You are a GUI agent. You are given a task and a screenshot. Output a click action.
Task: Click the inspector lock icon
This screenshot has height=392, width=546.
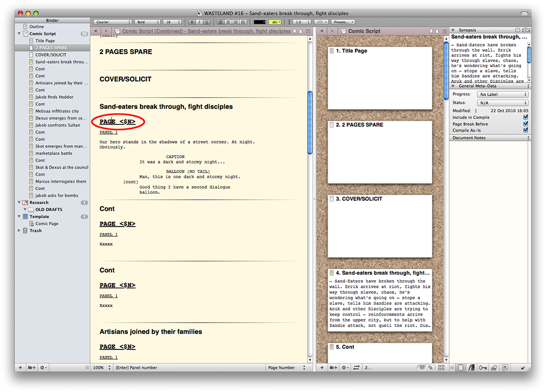[523, 367]
